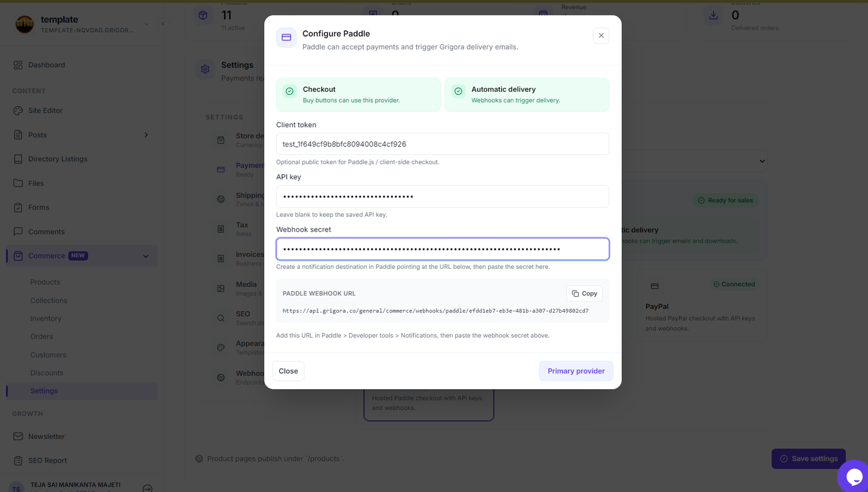Click the Posts document icon
Screen dimensions: 868x492
pos(18,135)
